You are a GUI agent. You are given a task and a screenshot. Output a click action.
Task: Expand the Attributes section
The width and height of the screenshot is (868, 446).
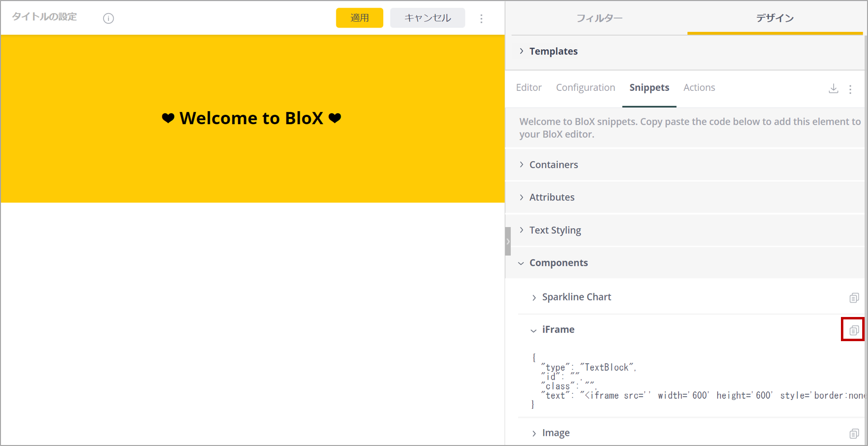pyautogui.click(x=685, y=197)
